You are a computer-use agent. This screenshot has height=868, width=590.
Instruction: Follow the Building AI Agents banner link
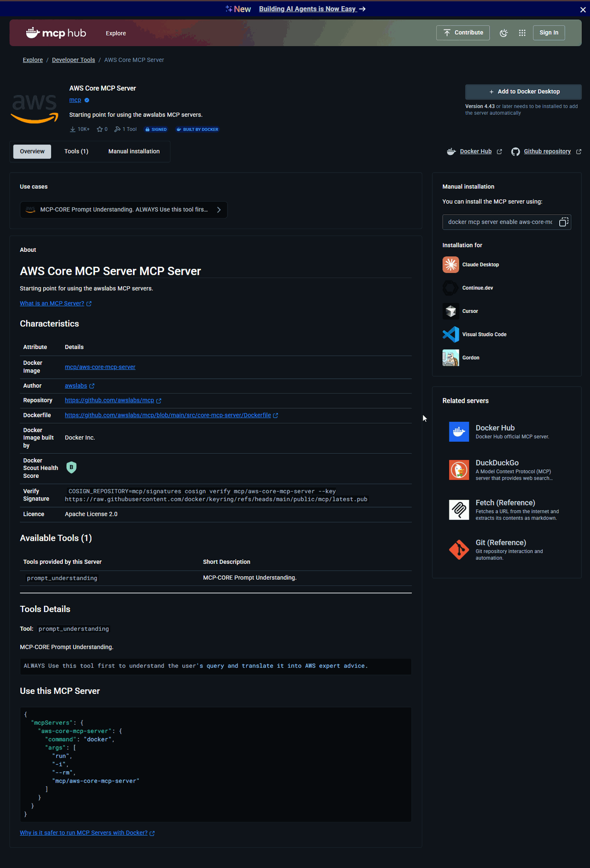point(312,9)
